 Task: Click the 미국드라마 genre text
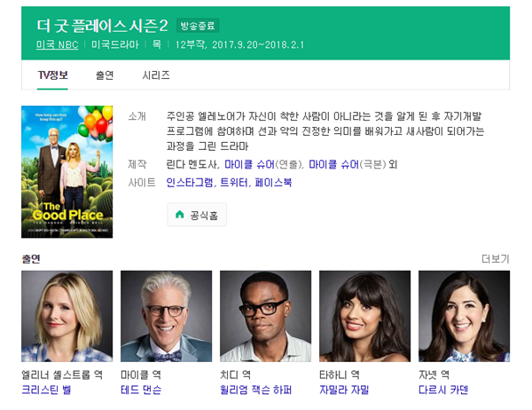point(115,45)
